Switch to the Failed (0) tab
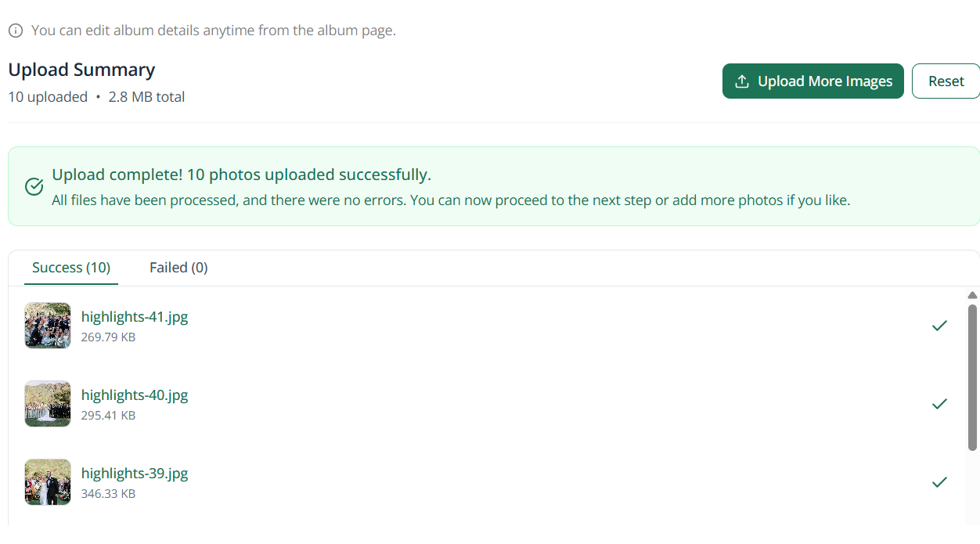The width and height of the screenshot is (980, 544). [178, 268]
